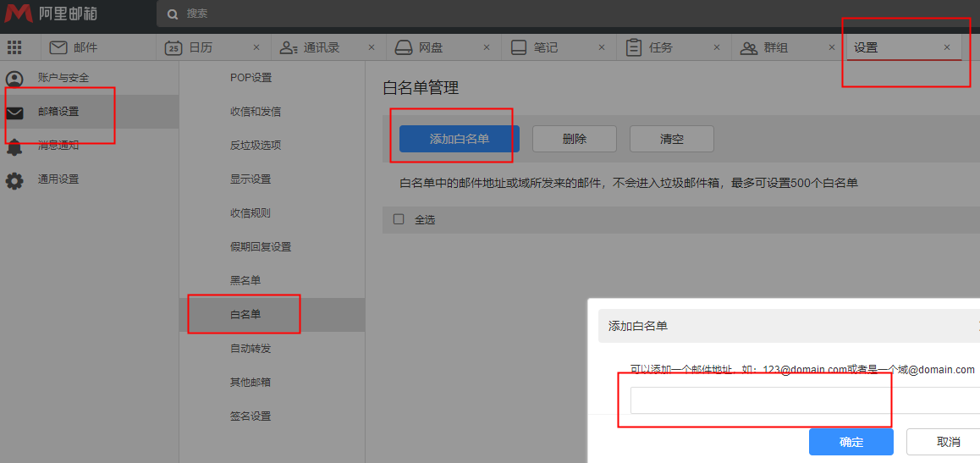Click the 添加白名单 button

tap(459, 139)
